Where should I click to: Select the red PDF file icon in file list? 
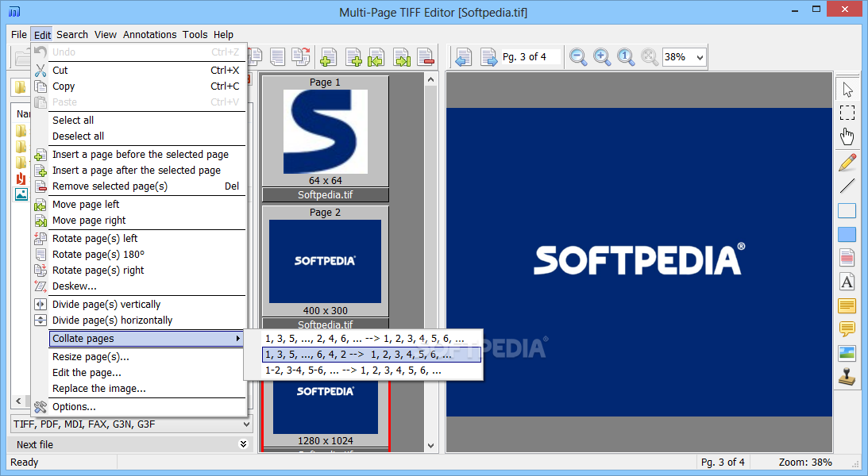pyautogui.click(x=21, y=178)
